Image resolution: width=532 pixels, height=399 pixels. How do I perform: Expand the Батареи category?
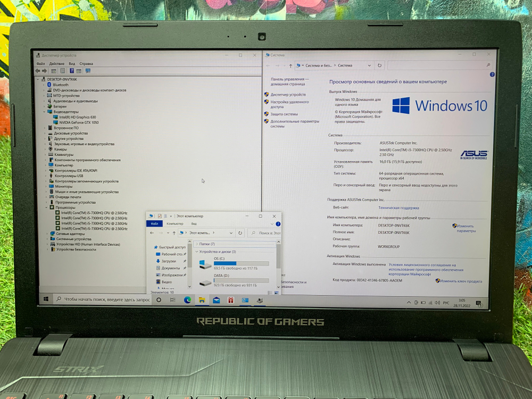pyautogui.click(x=44, y=106)
